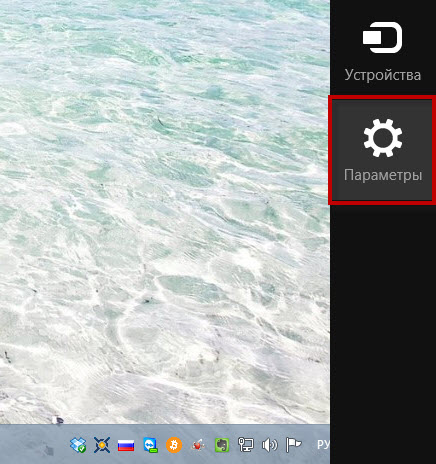Image resolution: width=436 pixels, height=464 pixels.
Task: Open Action Center flag tray icon
Action: 293,445
